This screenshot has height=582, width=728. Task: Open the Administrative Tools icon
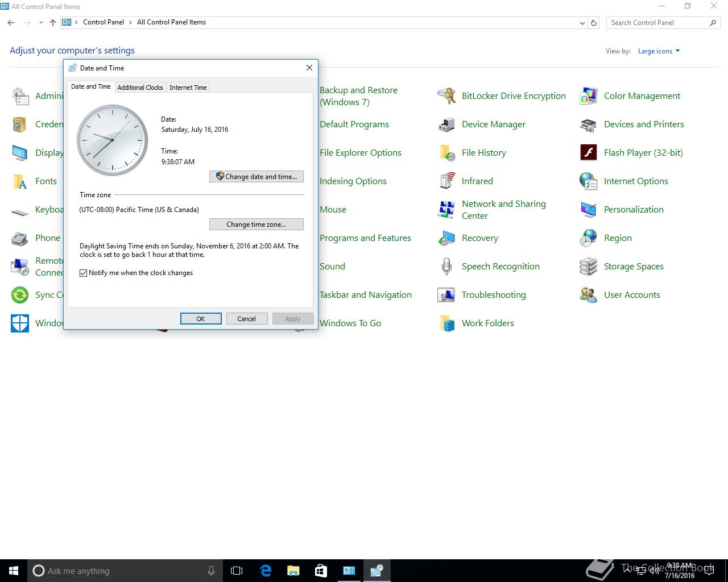coord(20,96)
